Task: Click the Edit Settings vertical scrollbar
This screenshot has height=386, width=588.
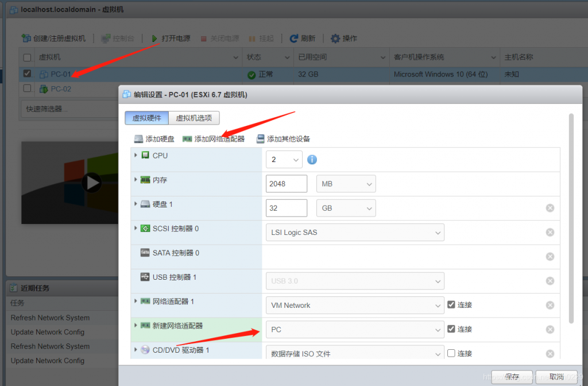Action: 571,218
